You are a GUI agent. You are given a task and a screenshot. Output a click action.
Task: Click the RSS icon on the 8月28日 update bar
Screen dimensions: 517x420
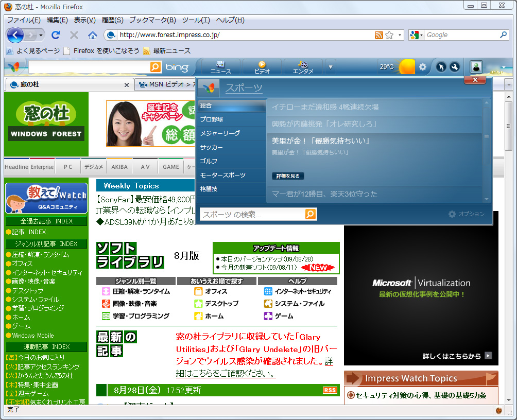coord(330,390)
